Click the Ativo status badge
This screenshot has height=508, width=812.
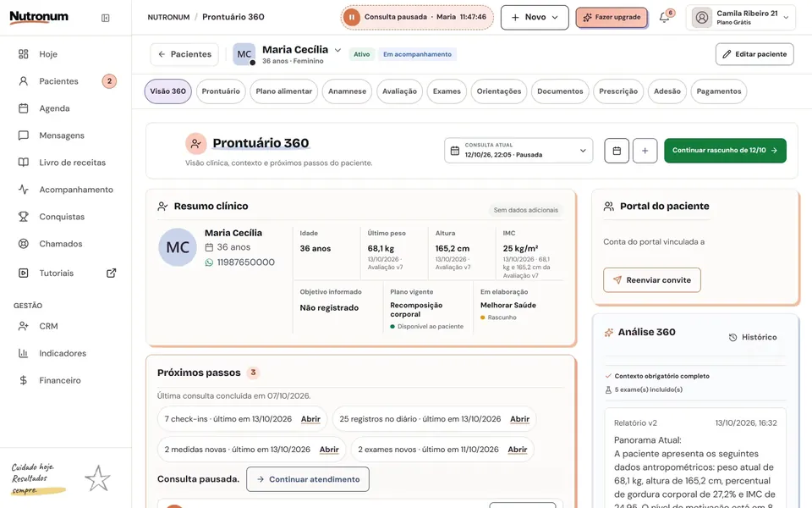pyautogui.click(x=361, y=54)
